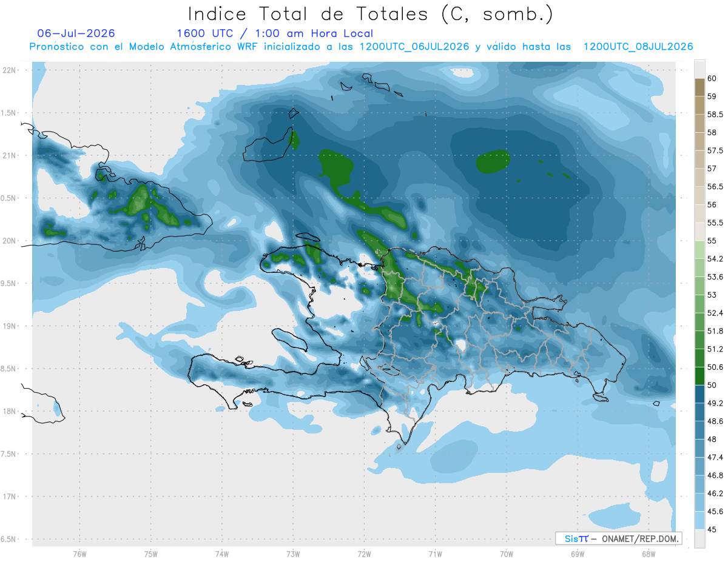
Task: Click the latitude label '1.5N'
Action: click(x=9, y=113)
